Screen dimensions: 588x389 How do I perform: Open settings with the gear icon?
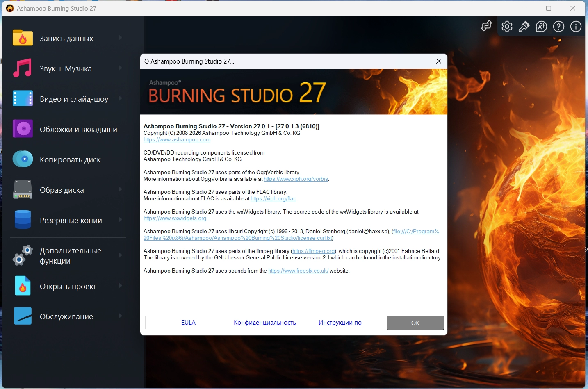(x=507, y=27)
